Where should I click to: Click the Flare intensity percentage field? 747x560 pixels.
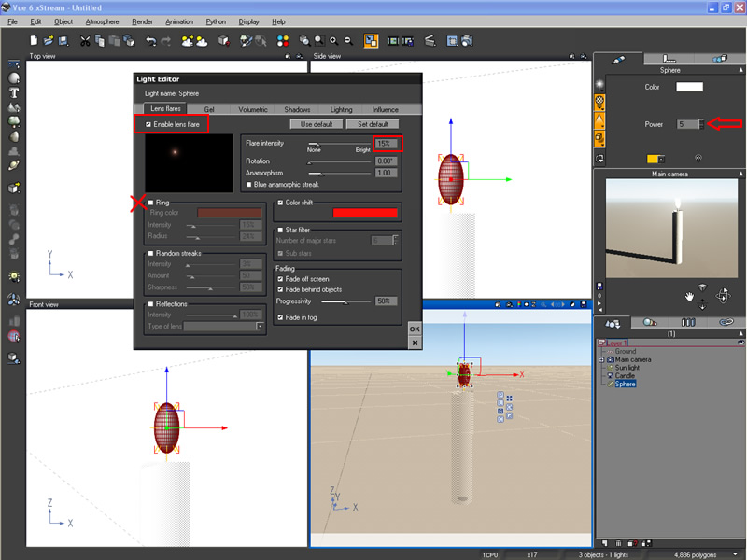[x=386, y=144]
